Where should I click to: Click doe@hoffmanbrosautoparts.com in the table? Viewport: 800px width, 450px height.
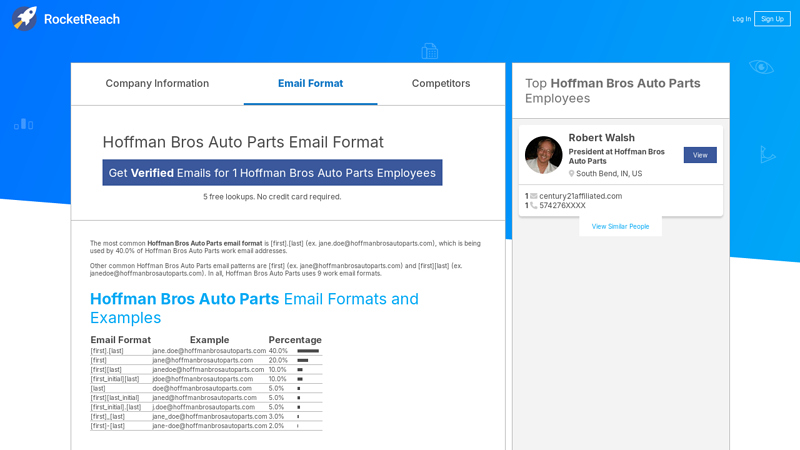(x=202, y=388)
